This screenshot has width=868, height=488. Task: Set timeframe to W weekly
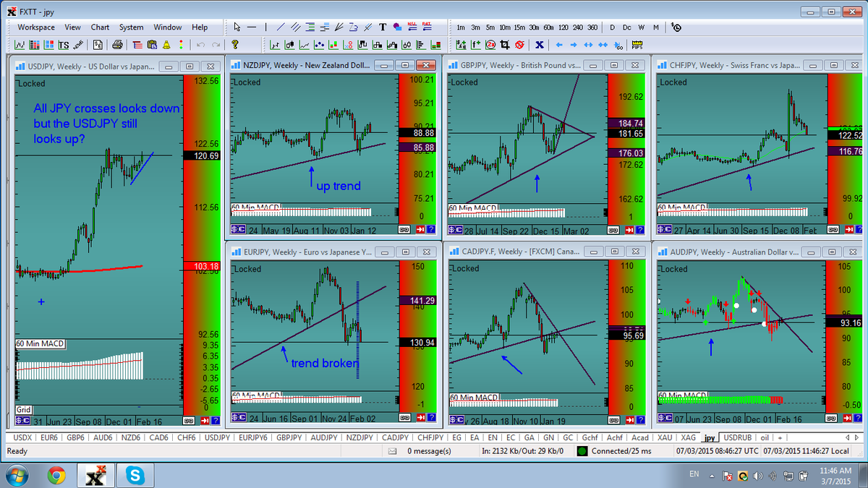[x=642, y=27]
